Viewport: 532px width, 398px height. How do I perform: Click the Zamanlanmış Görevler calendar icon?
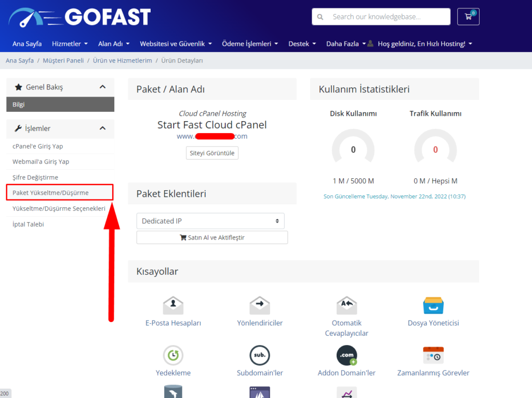(433, 355)
